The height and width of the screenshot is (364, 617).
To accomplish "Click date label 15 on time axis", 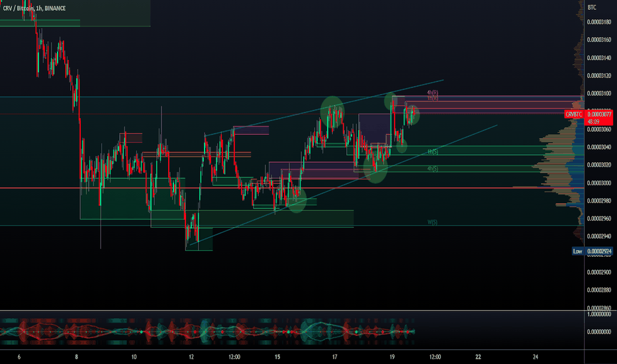I will 277,357.
